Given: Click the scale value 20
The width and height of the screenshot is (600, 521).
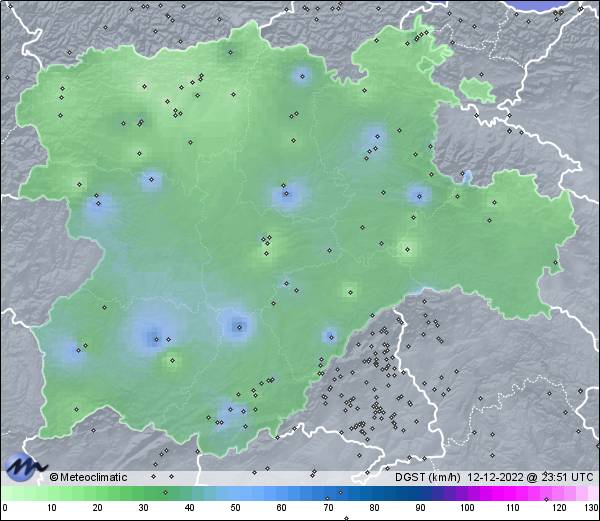Looking at the screenshot, I should pyautogui.click(x=97, y=508).
